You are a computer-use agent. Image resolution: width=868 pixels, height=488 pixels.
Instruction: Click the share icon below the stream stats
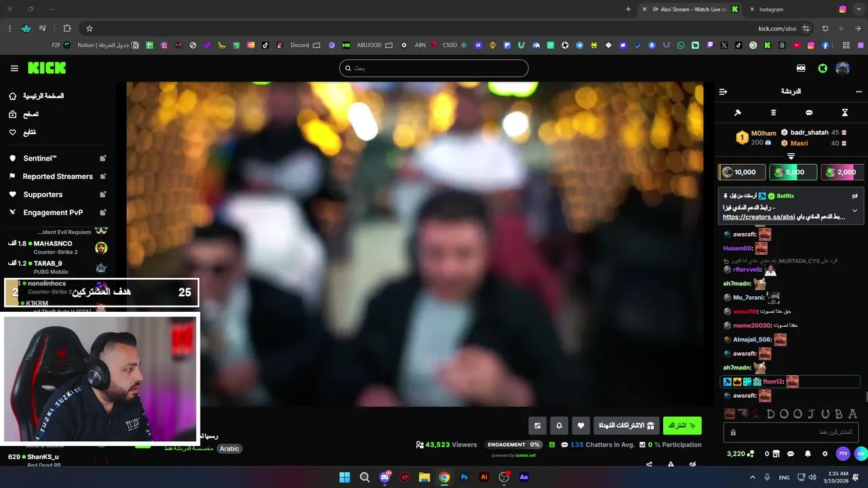[649, 464]
